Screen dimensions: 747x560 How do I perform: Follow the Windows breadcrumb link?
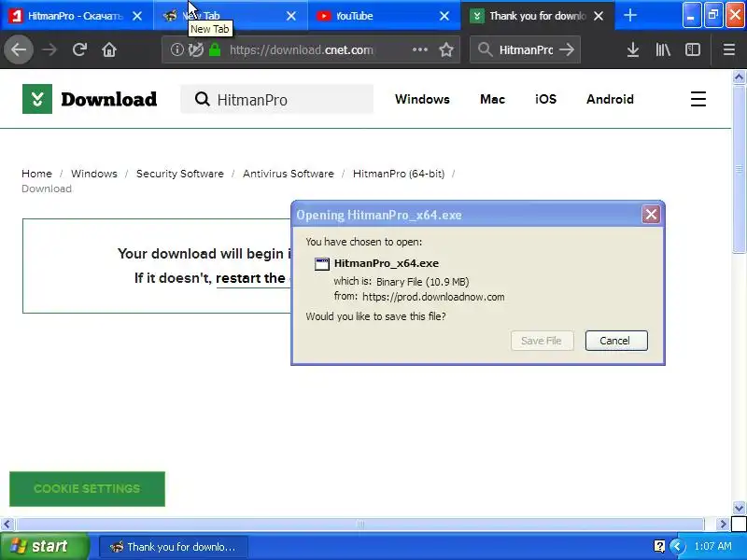pyautogui.click(x=94, y=174)
